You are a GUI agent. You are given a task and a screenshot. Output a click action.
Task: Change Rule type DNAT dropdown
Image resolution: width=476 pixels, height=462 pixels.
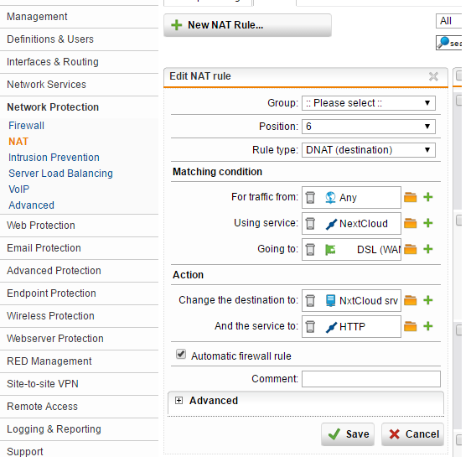(368, 150)
